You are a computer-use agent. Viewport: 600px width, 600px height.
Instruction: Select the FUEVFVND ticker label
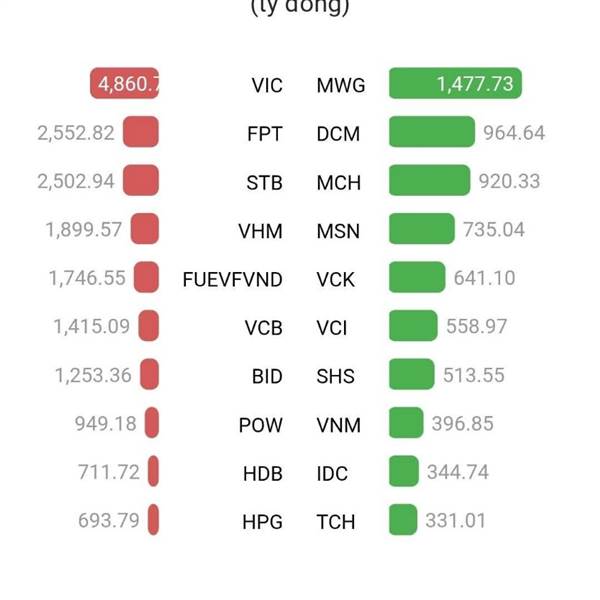click(x=233, y=279)
